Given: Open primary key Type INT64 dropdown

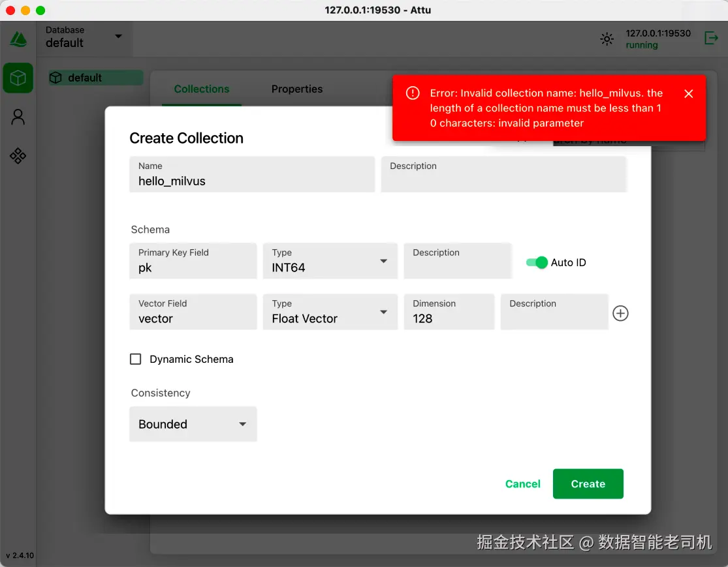Looking at the screenshot, I should 330,261.
